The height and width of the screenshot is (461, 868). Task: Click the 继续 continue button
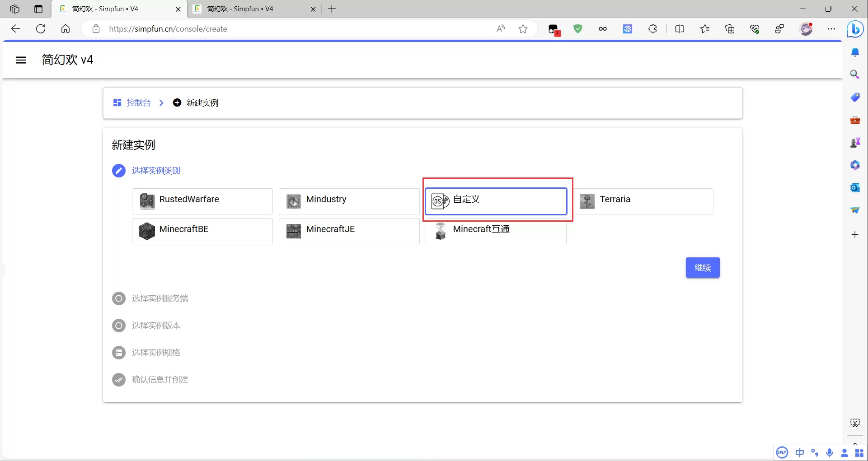tap(702, 268)
